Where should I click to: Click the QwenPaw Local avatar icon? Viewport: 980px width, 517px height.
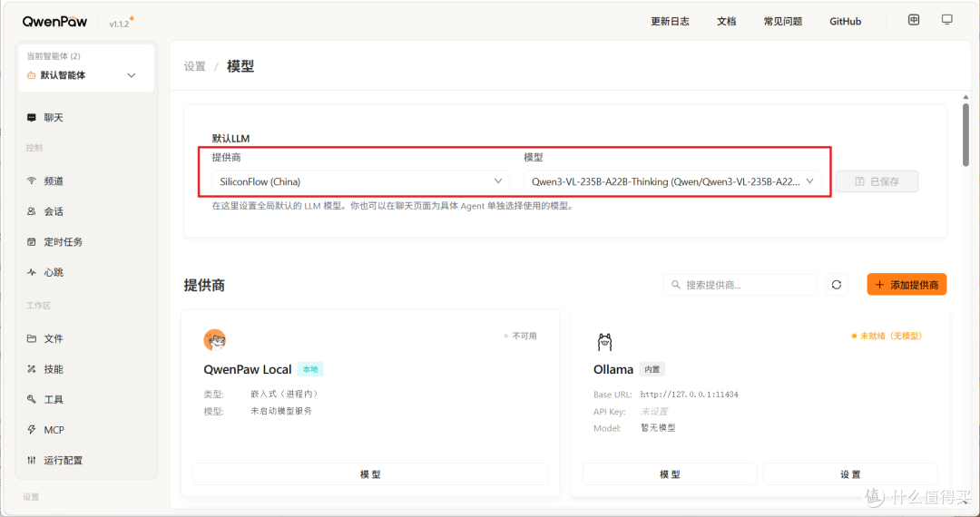point(215,339)
